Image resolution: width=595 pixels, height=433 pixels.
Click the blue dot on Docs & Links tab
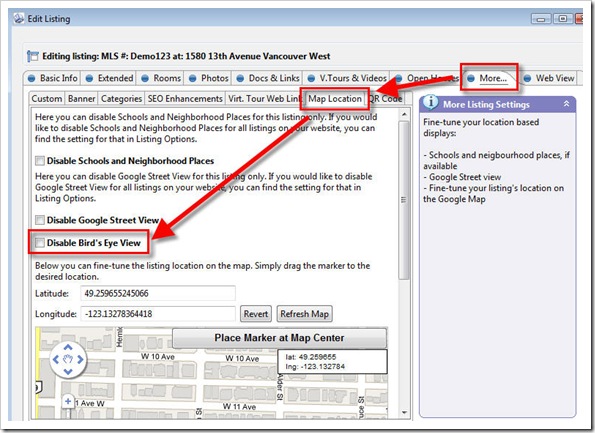240,78
